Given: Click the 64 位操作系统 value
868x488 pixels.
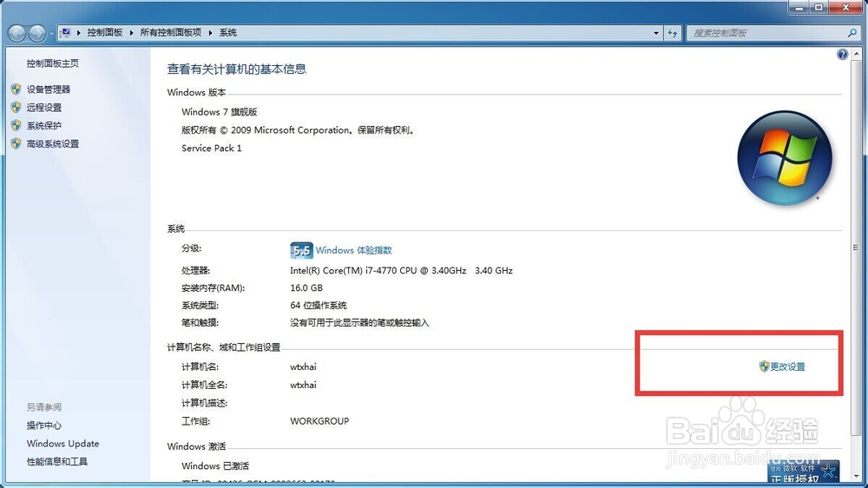Looking at the screenshot, I should point(319,305).
